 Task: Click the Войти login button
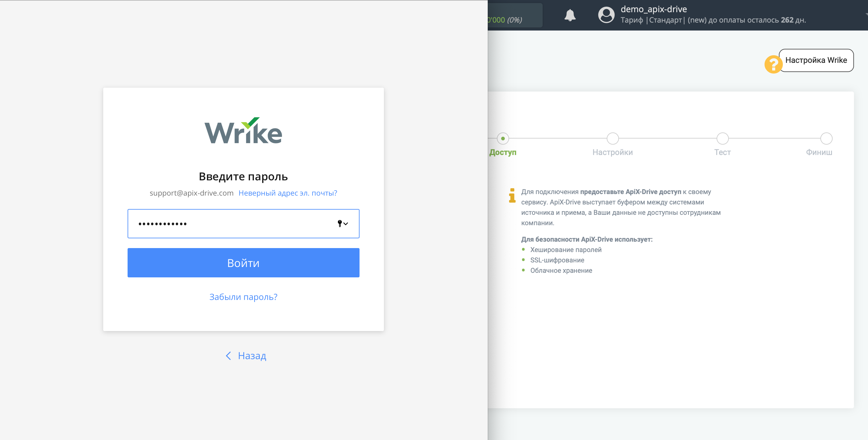[x=243, y=263]
